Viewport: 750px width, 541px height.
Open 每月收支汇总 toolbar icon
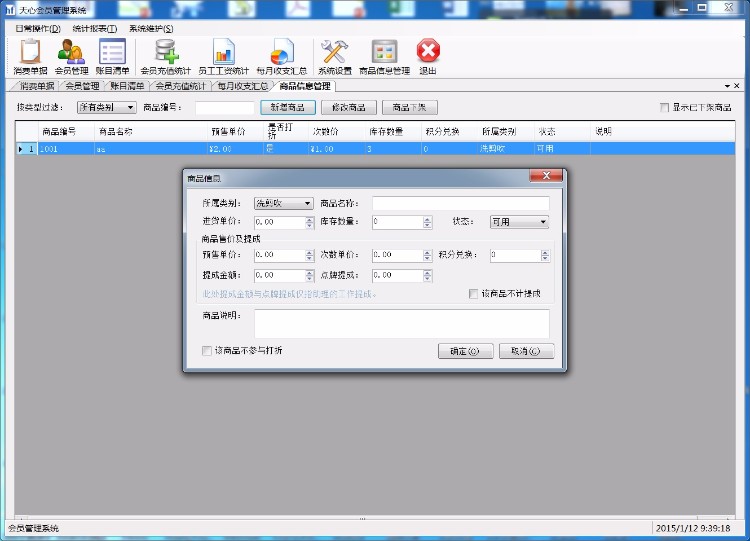coord(281,56)
